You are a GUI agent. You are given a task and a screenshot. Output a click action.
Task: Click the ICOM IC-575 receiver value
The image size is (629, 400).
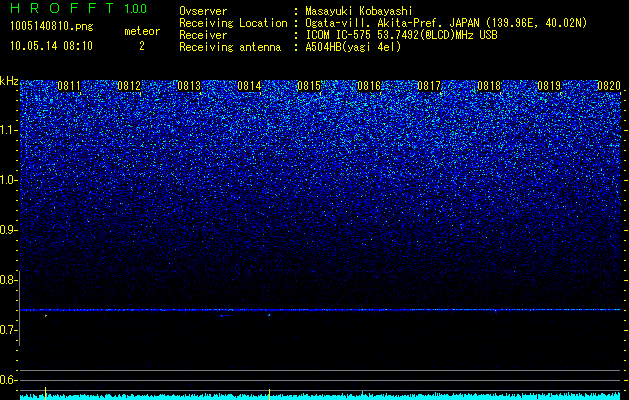tap(401, 35)
